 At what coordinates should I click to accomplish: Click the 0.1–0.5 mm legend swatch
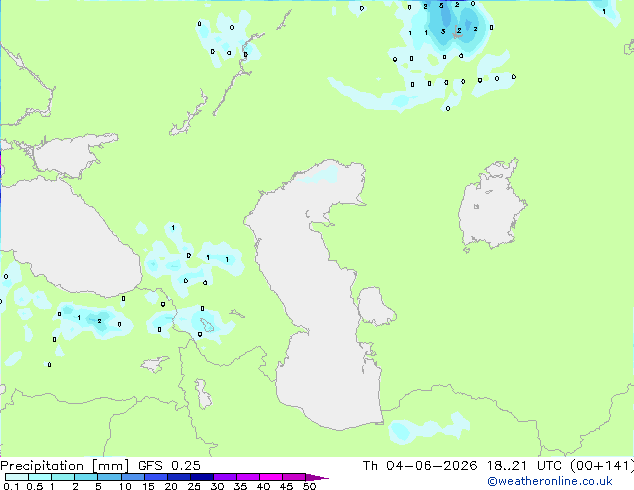[x=17, y=477]
